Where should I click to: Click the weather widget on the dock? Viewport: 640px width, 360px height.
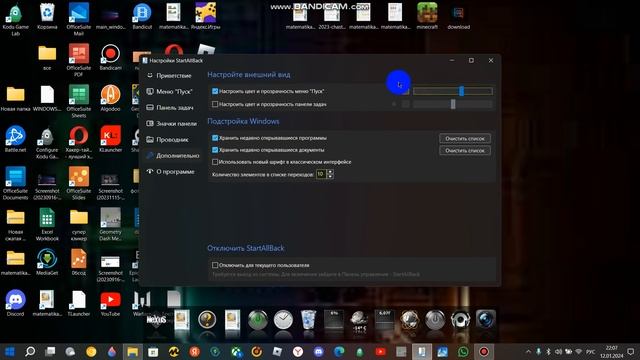(359, 320)
